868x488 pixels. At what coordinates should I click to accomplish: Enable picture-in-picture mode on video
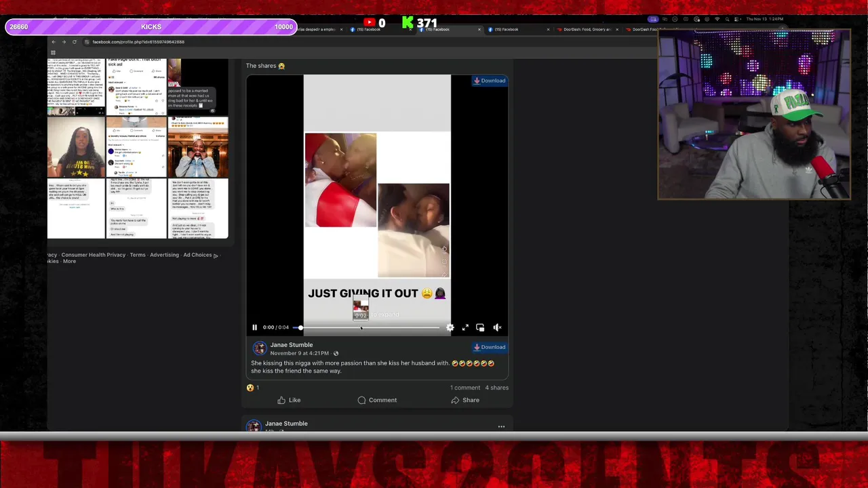(x=480, y=327)
